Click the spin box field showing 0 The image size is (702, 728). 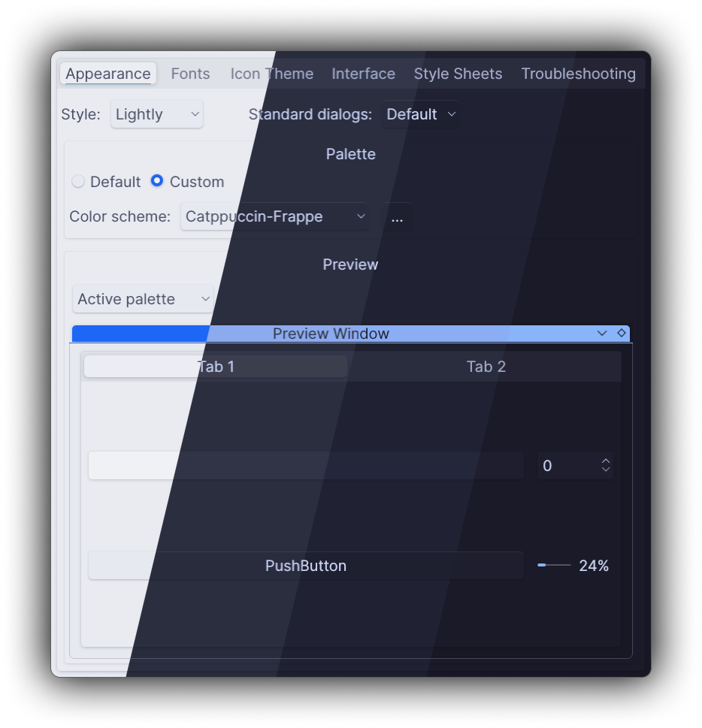[x=575, y=466]
